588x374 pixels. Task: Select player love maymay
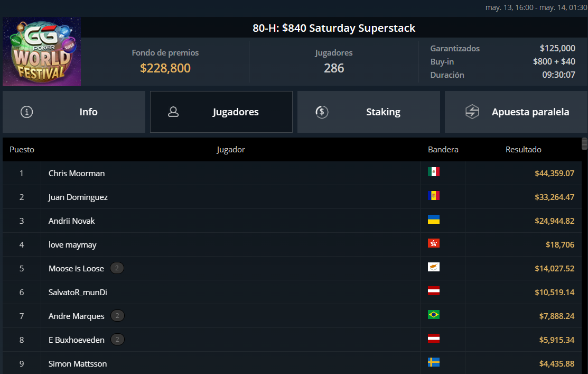pos(72,245)
